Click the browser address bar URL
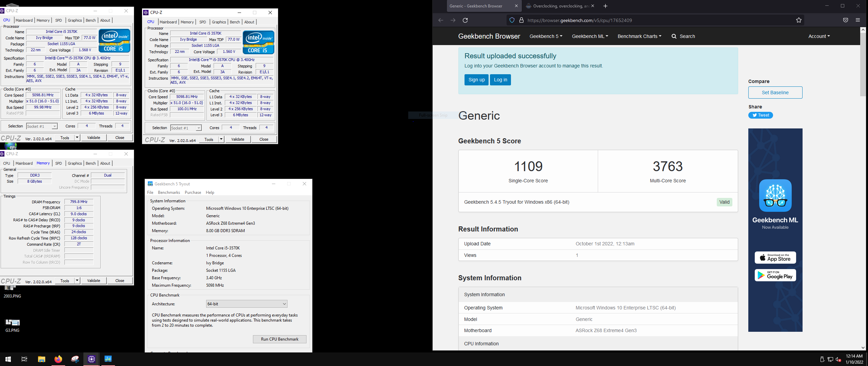 point(579,20)
